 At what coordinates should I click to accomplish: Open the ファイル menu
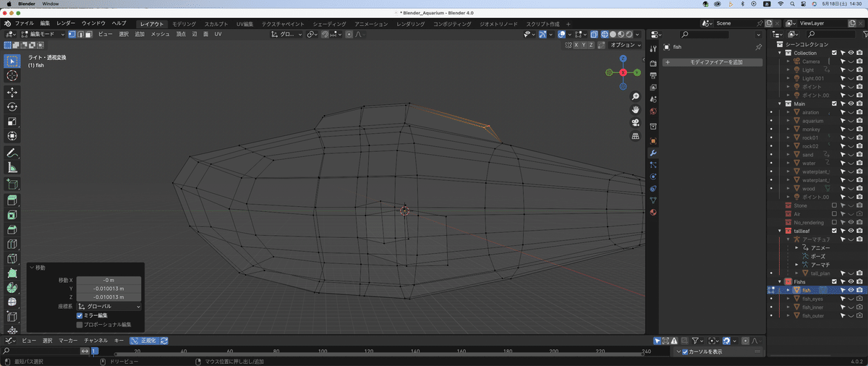pos(25,24)
